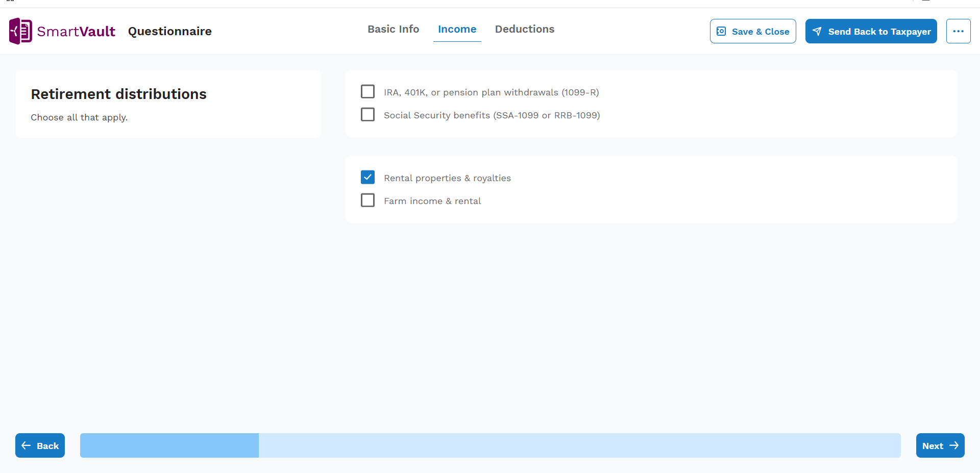The height and width of the screenshot is (473, 980).
Task: Go to the Deductions tab
Action: pos(525,29)
